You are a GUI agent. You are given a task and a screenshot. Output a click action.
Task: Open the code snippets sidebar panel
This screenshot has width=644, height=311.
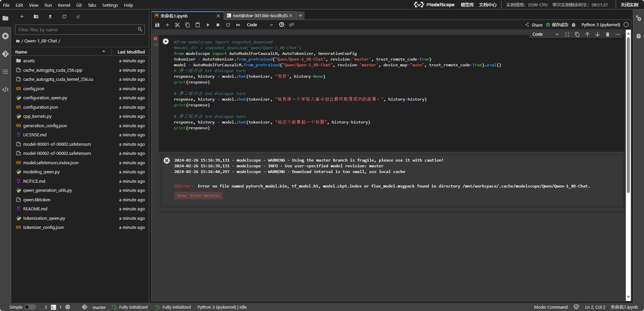click(5, 90)
